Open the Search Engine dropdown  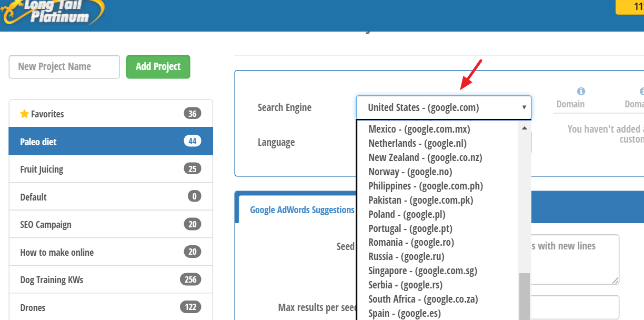coord(444,107)
